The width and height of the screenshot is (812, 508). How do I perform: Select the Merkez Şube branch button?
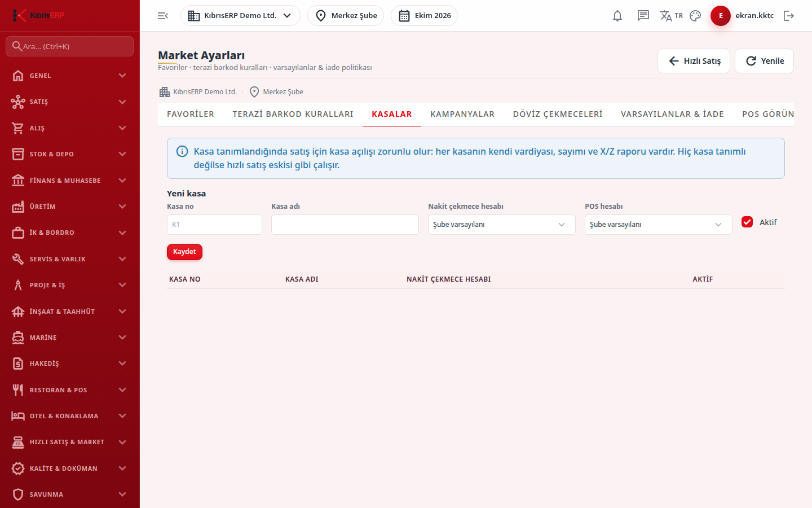tap(346, 16)
